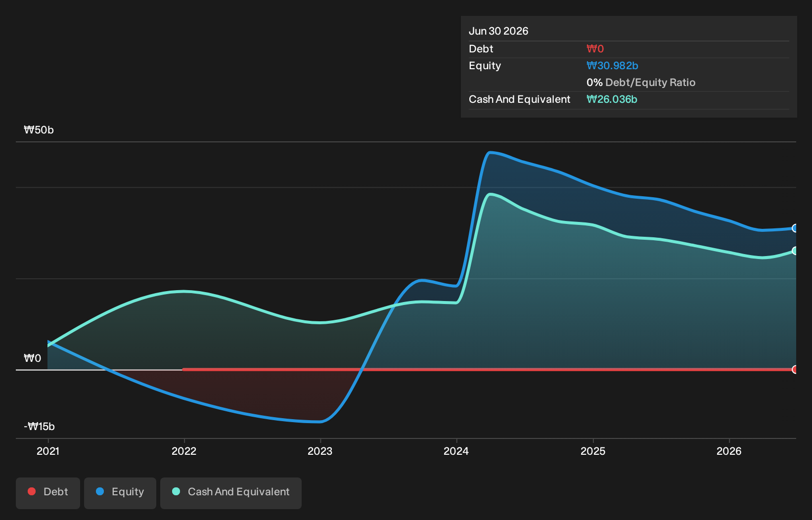Click the teal Cash And Equivalent dot

176,491
